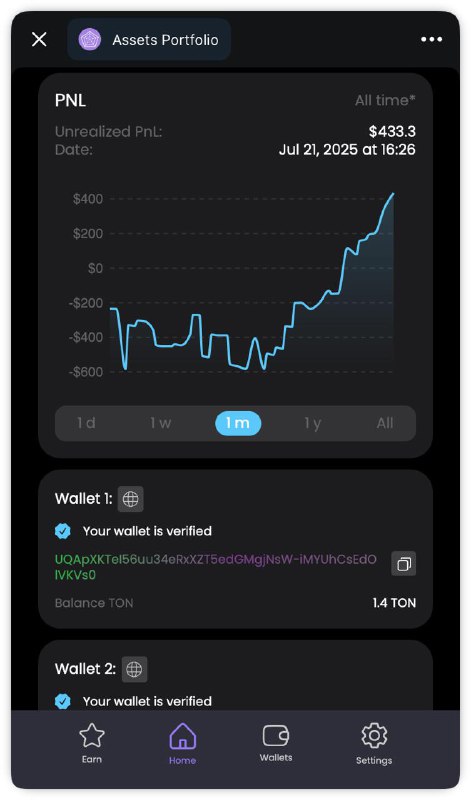Select the 1 y chart range
The width and height of the screenshot is (471, 800).
point(312,423)
